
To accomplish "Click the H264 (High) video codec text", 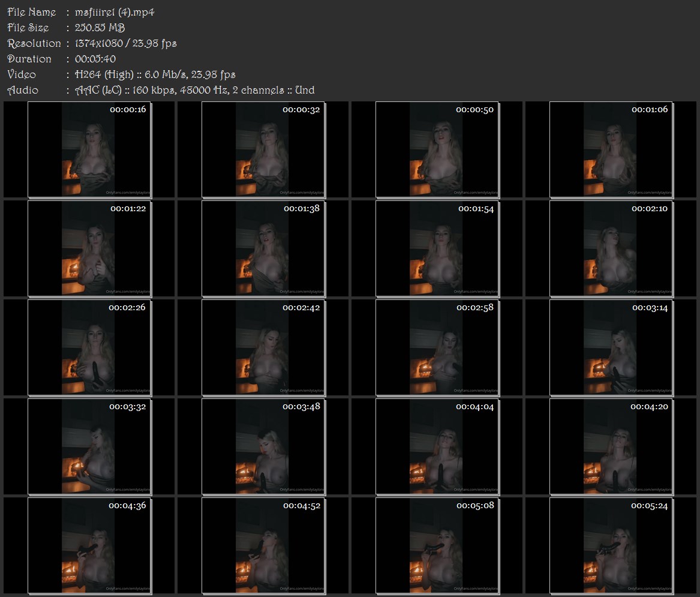I will pos(104,74).
